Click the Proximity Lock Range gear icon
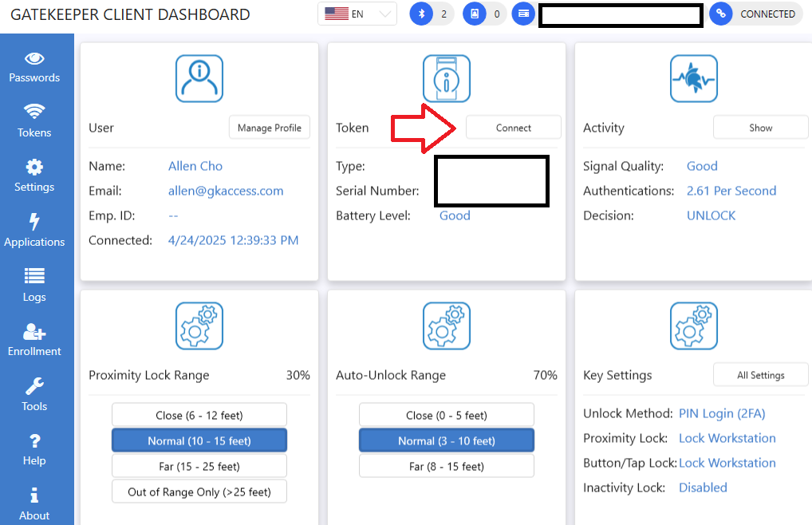 (x=199, y=326)
